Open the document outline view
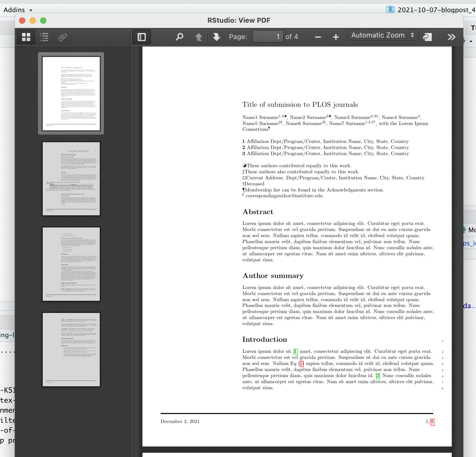 click(44, 37)
